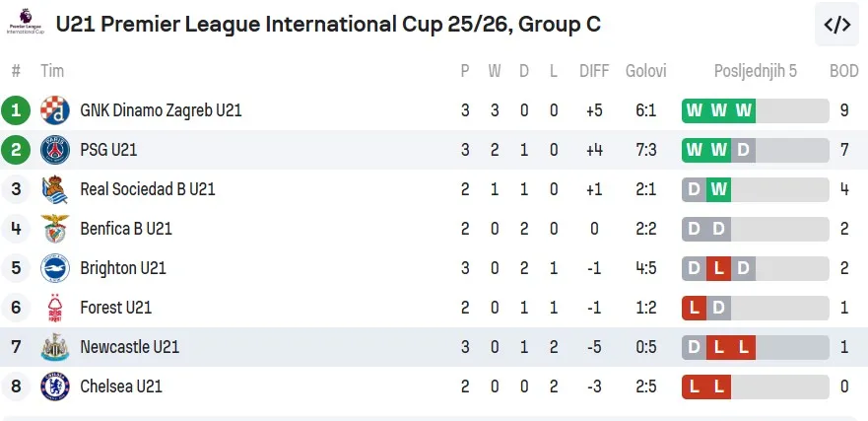Select Real Sociedad B U21 team name
This screenshot has height=421, width=868.
(x=148, y=189)
